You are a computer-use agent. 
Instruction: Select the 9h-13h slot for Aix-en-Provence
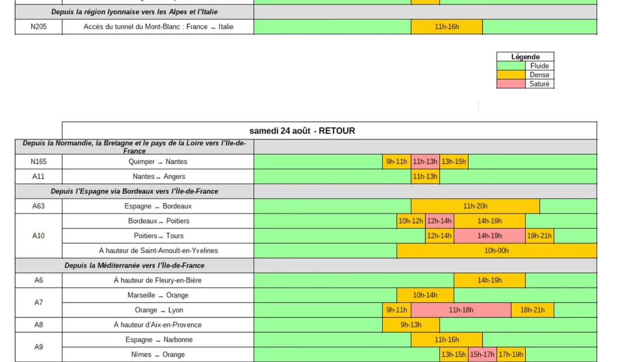tap(411, 325)
